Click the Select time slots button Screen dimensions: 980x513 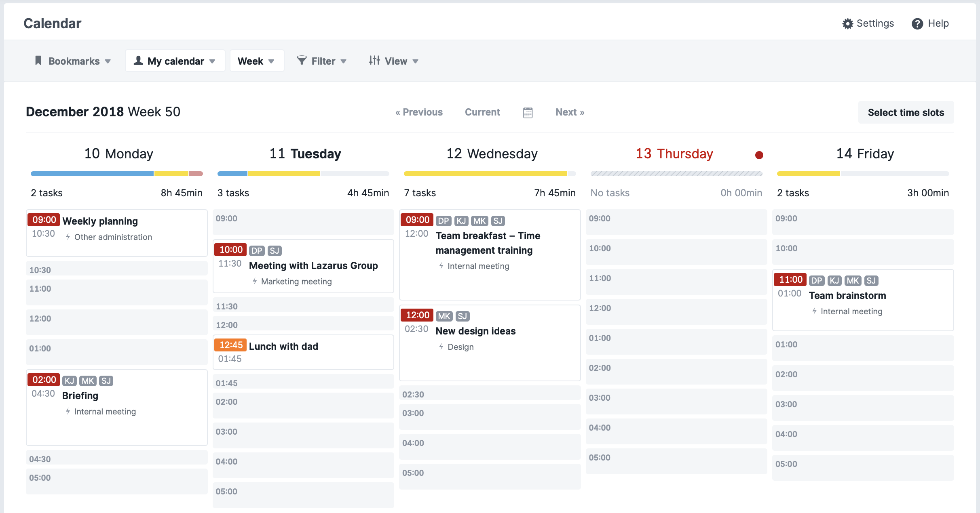pyautogui.click(x=906, y=111)
